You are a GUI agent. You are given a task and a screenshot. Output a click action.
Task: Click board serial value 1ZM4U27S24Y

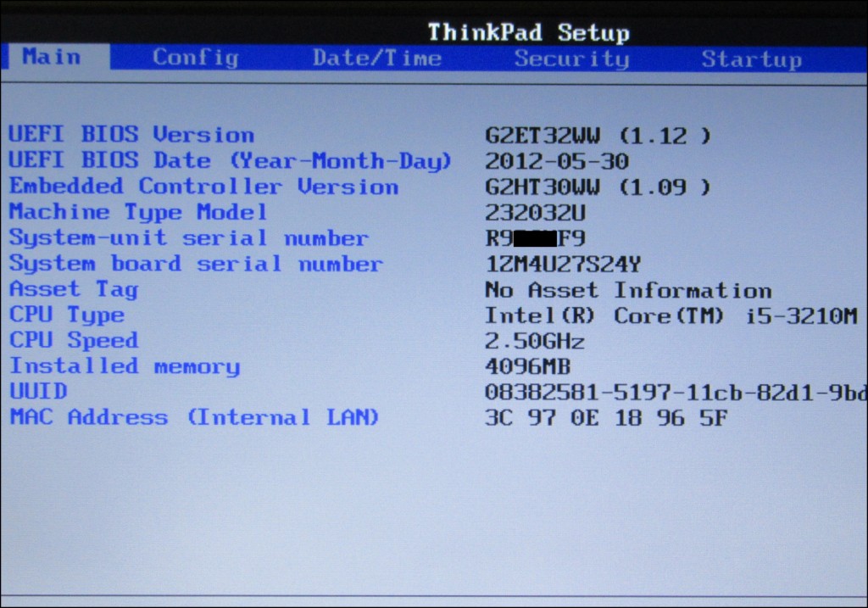point(563,264)
